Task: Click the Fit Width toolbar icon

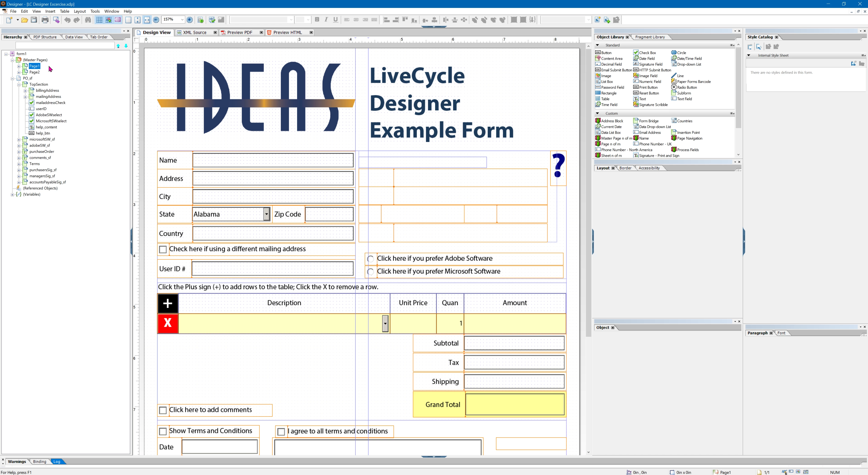Action: [147, 20]
